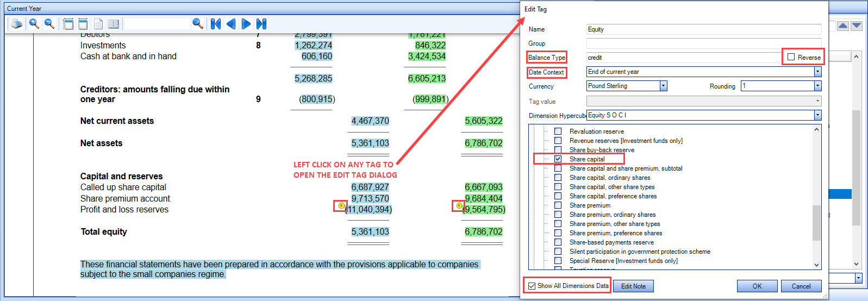Check the Share buy-back reserve box

558,150
